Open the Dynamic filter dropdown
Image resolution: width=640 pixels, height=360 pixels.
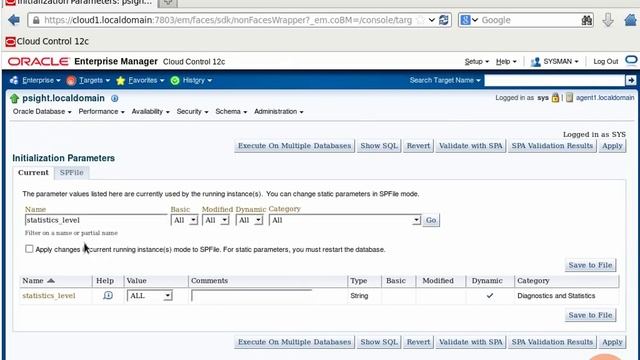pos(249,220)
